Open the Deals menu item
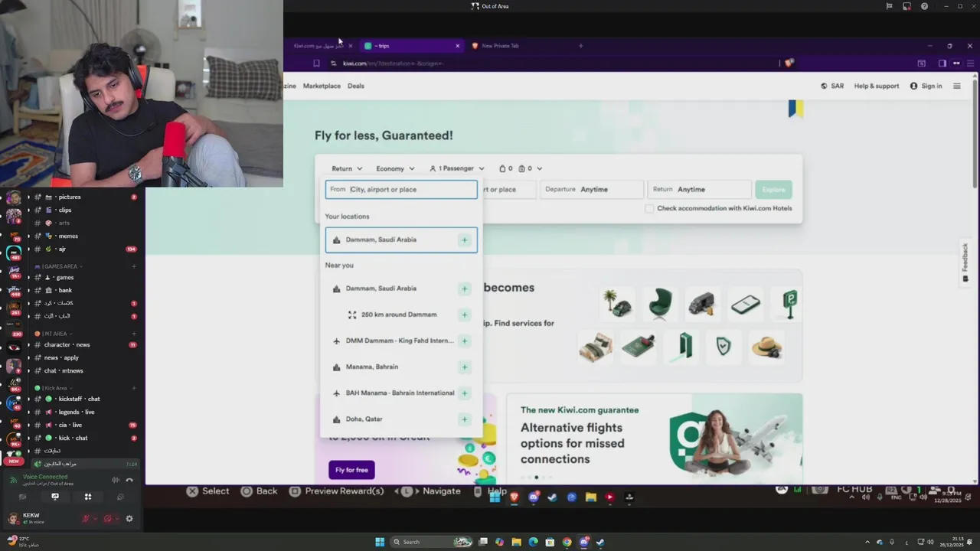Viewport: 980px width, 551px height. tap(356, 86)
